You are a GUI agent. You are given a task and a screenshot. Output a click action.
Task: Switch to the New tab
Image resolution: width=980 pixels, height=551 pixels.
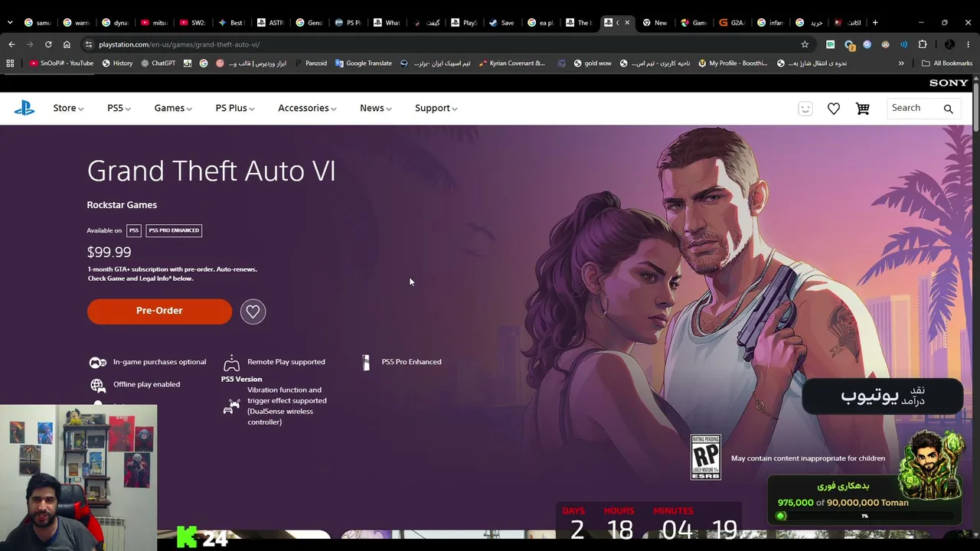pyautogui.click(x=655, y=22)
